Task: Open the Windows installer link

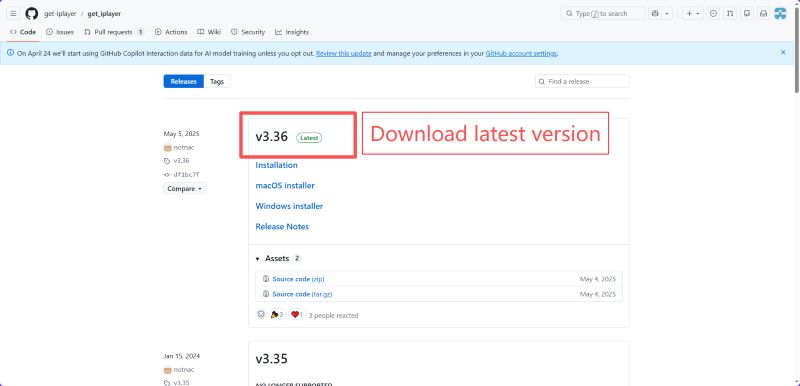Action: [x=289, y=206]
